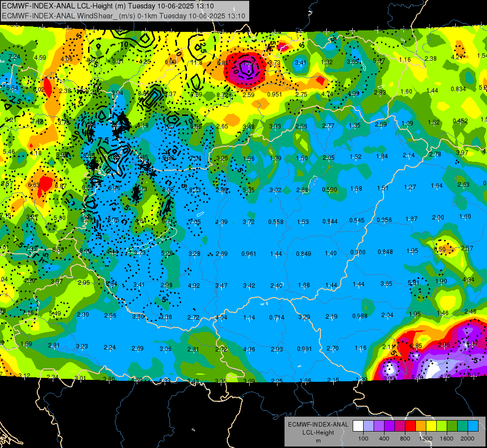
Task: Click the shear value 0.988
Action: 360,316
